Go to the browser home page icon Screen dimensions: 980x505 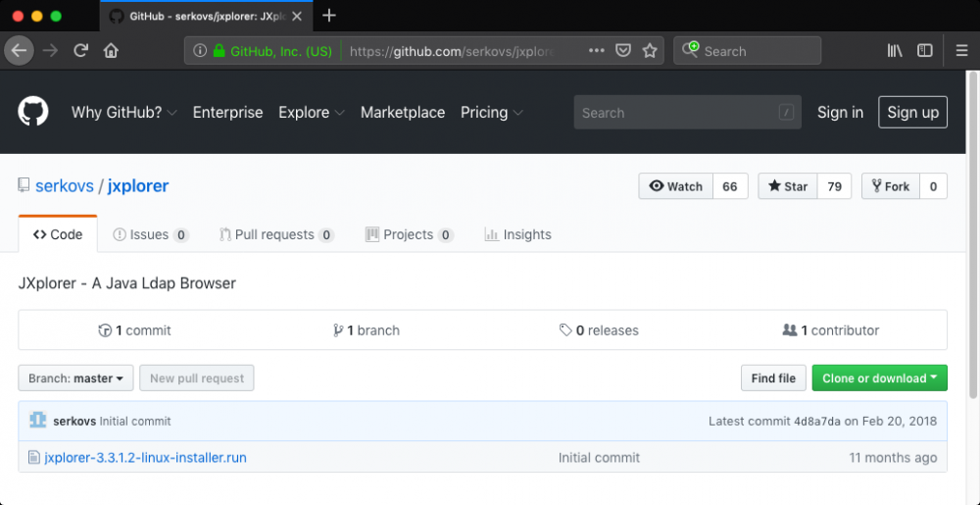coord(111,51)
